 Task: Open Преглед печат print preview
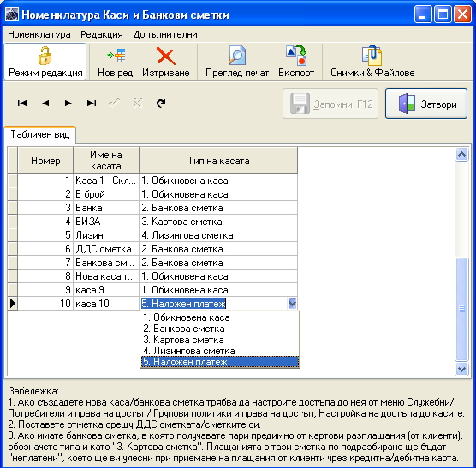pos(237,56)
